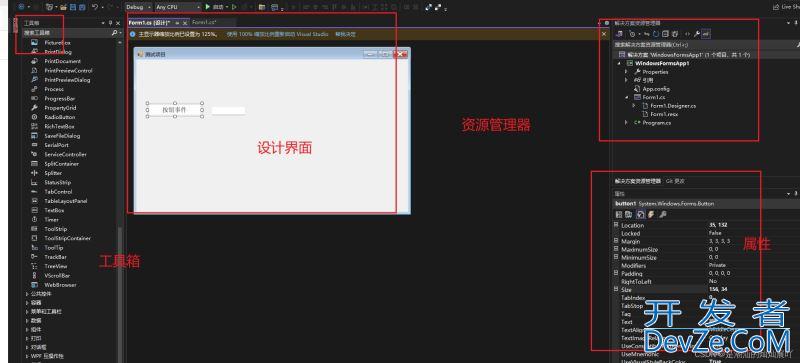Select the button on the form designer
The height and width of the screenshot is (363, 800).
174,110
